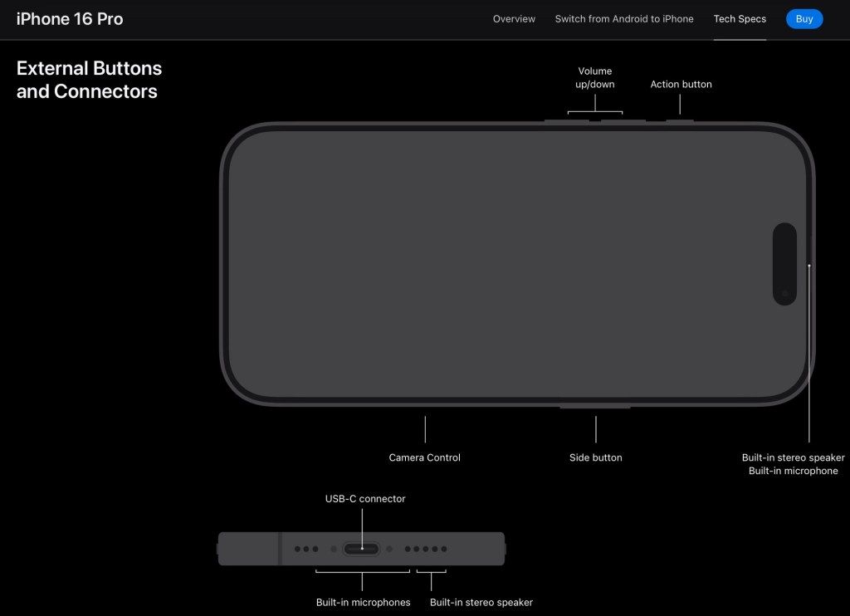The width and height of the screenshot is (850, 616).
Task: Open Switch from Android to iPhone
Action: [624, 19]
